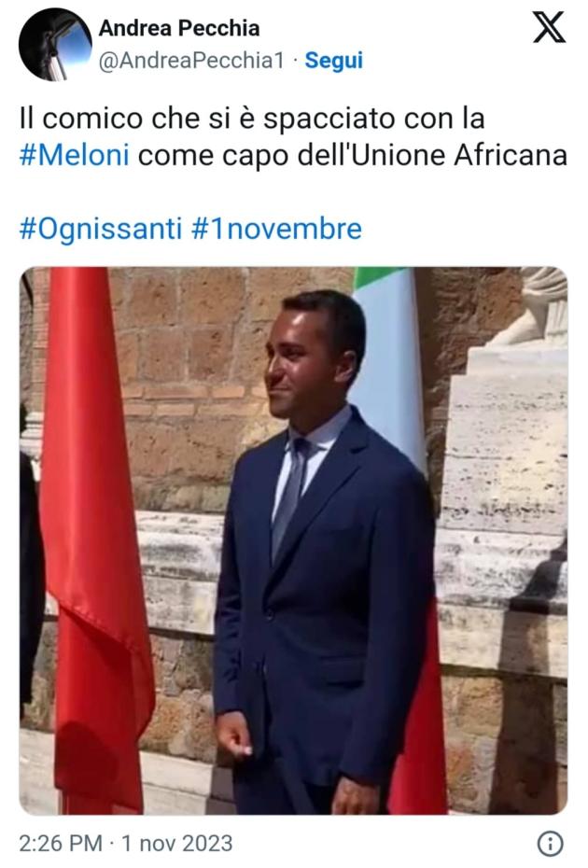
Task: Open the Andrea Pecchia display name
Action: pos(179,28)
